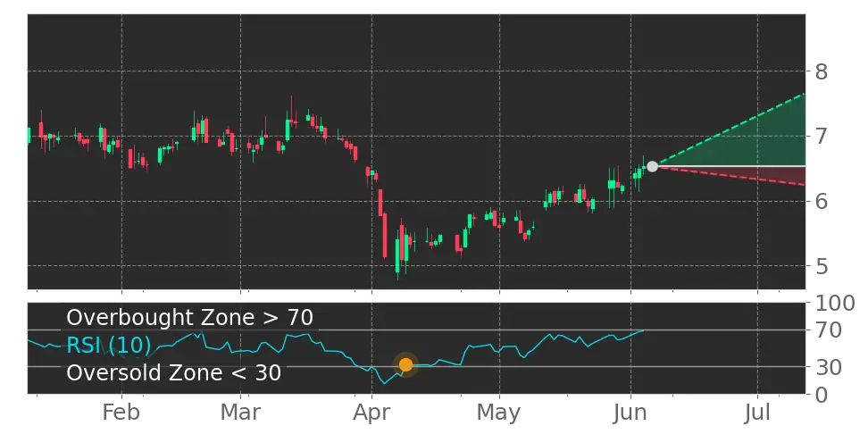The width and height of the screenshot is (868, 434).
Task: Click the price axis value 8
Action: click(x=821, y=71)
